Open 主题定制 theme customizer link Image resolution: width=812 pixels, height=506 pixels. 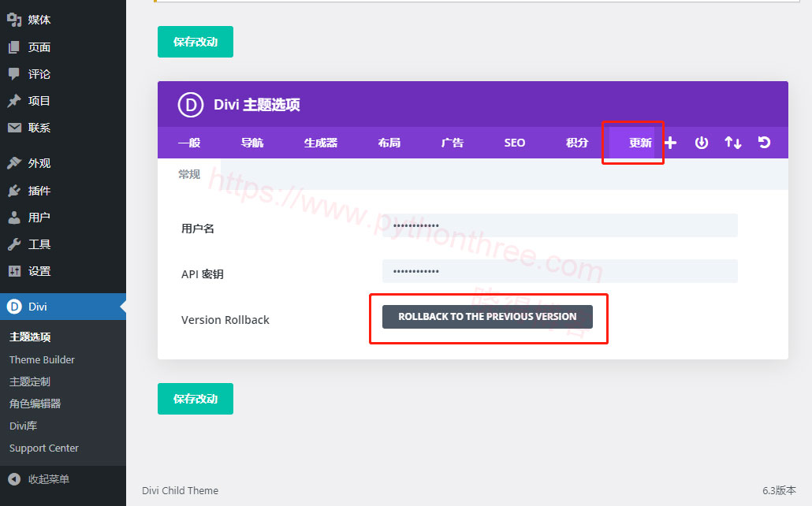click(30, 381)
